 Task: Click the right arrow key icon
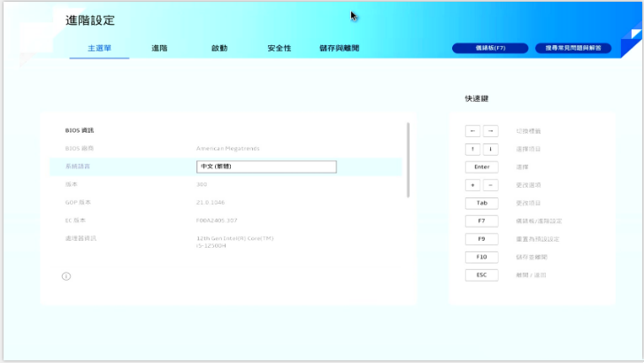490,131
